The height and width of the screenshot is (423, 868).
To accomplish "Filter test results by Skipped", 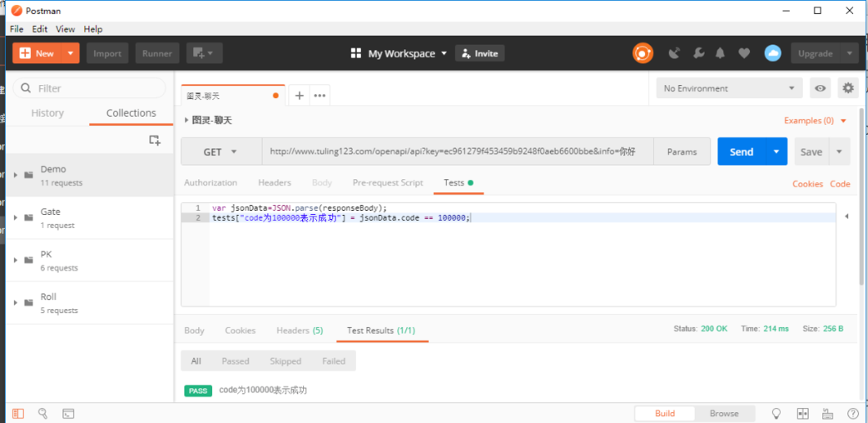I will 285,361.
